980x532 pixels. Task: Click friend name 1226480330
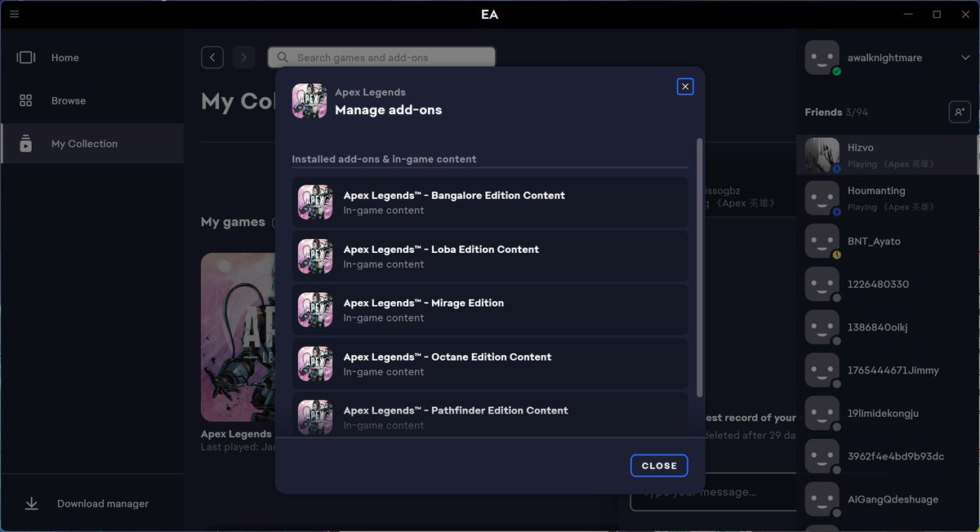[878, 284]
